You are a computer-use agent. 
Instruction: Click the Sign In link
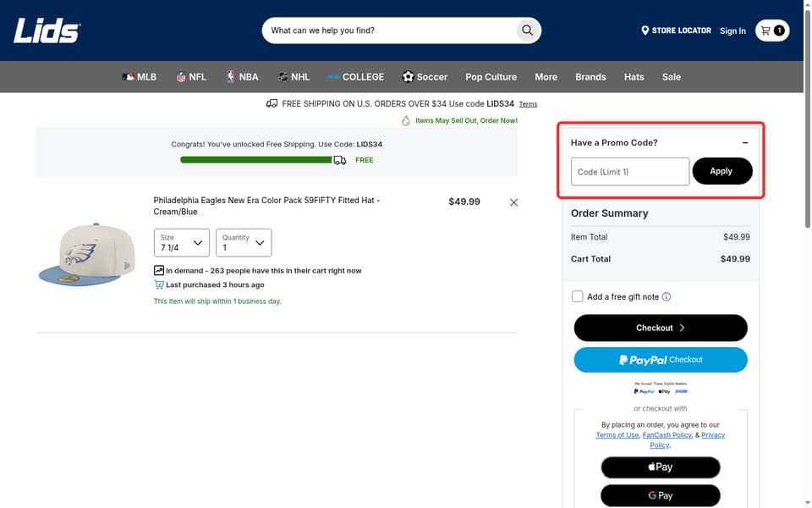[x=732, y=30]
